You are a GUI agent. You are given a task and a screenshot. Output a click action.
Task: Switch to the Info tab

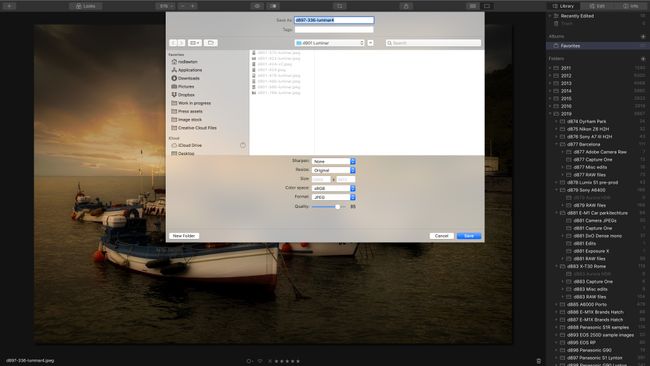point(631,6)
